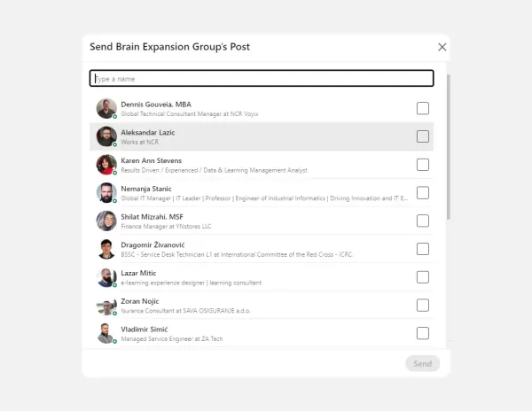This screenshot has height=411, width=532.
Task: Click Zoran Nojic's name in the list
Action: click(x=141, y=301)
